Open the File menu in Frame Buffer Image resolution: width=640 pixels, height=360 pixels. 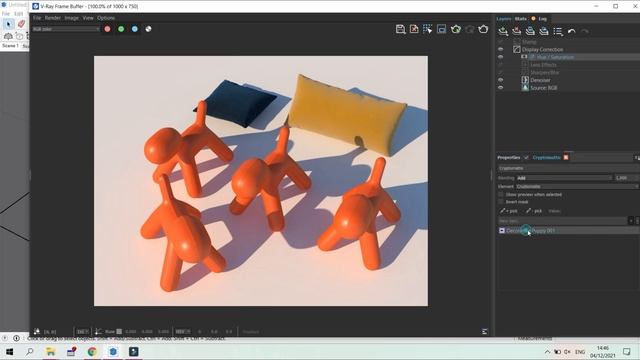37,18
